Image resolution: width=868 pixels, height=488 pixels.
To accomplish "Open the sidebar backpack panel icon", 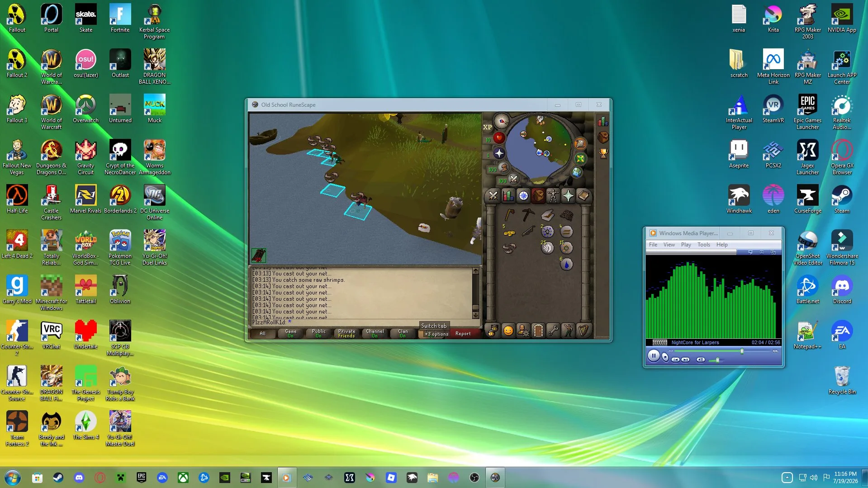I will click(x=603, y=137).
